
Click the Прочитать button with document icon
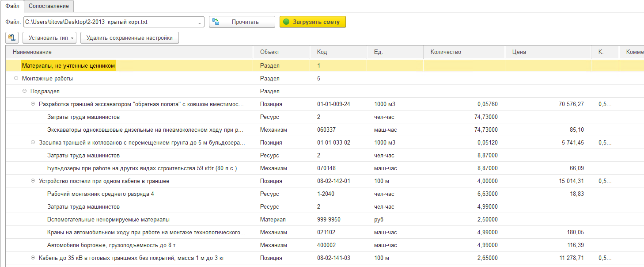pyautogui.click(x=242, y=22)
